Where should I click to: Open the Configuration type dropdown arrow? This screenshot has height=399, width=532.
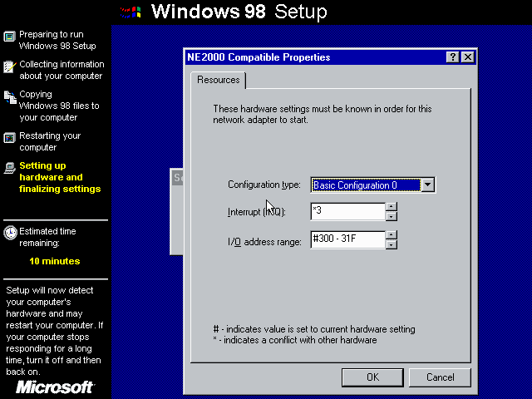coord(428,185)
